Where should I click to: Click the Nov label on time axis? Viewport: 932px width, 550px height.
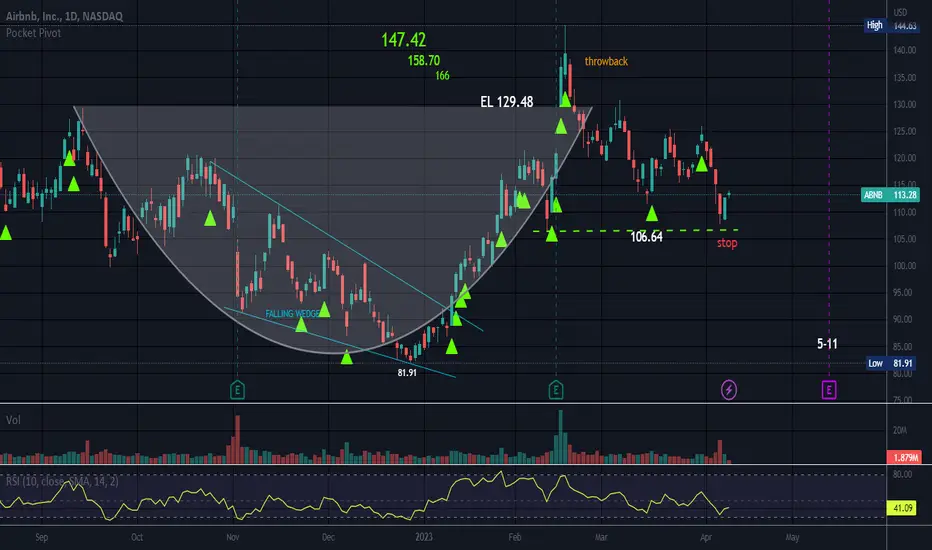[233, 538]
